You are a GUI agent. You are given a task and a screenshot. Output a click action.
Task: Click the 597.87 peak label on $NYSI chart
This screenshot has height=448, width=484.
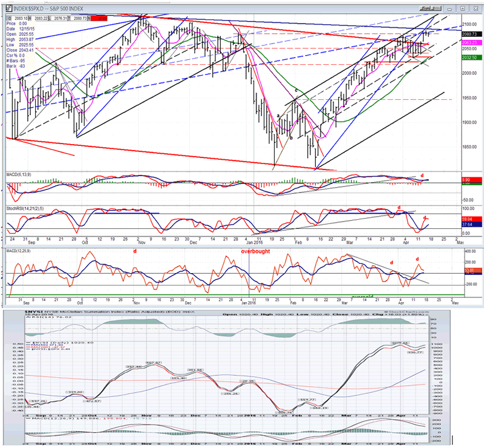(x=154, y=363)
